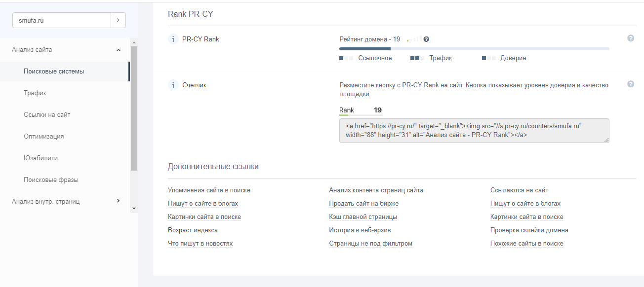Open the Упоминания сайта в поиске link
644x287 pixels.
[209, 190]
